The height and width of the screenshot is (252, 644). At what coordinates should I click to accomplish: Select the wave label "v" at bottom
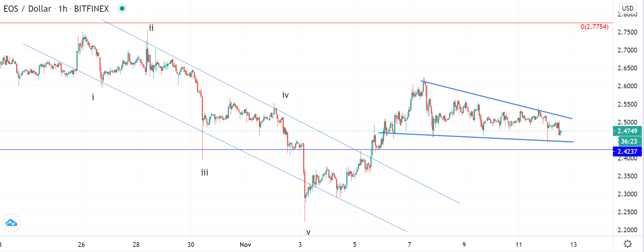pos(308,232)
